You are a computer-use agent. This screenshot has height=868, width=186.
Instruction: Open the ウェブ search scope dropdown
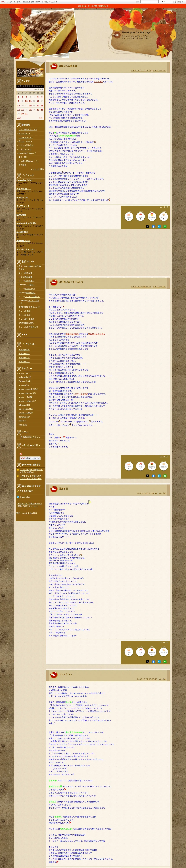click(166, 2)
